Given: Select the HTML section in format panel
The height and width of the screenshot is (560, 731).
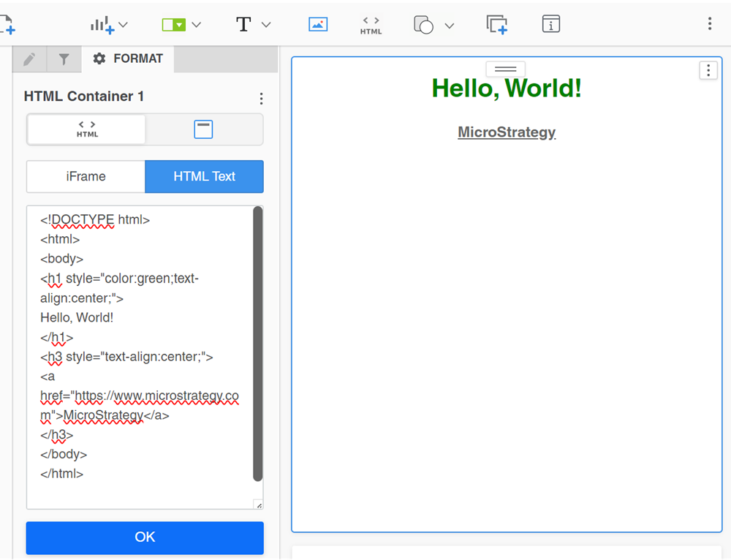Looking at the screenshot, I should click(87, 129).
